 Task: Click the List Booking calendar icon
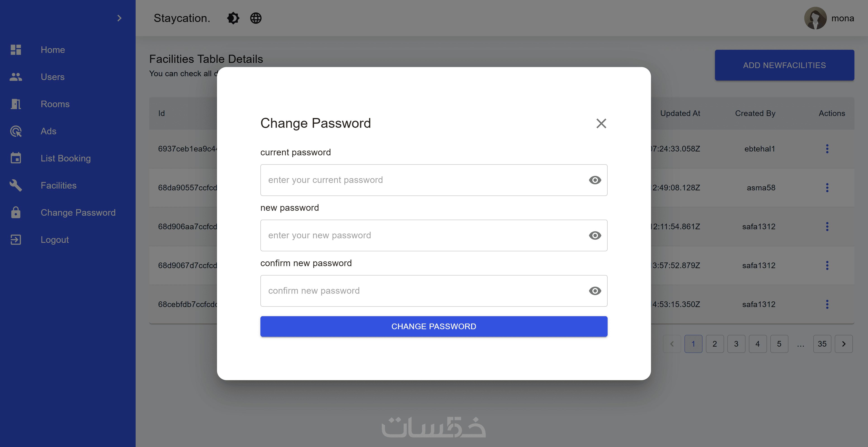(16, 158)
